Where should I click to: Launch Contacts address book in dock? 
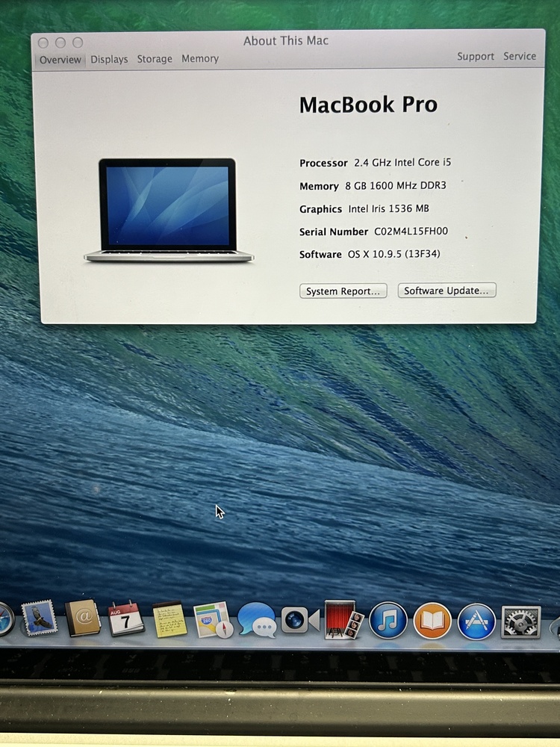point(83,618)
